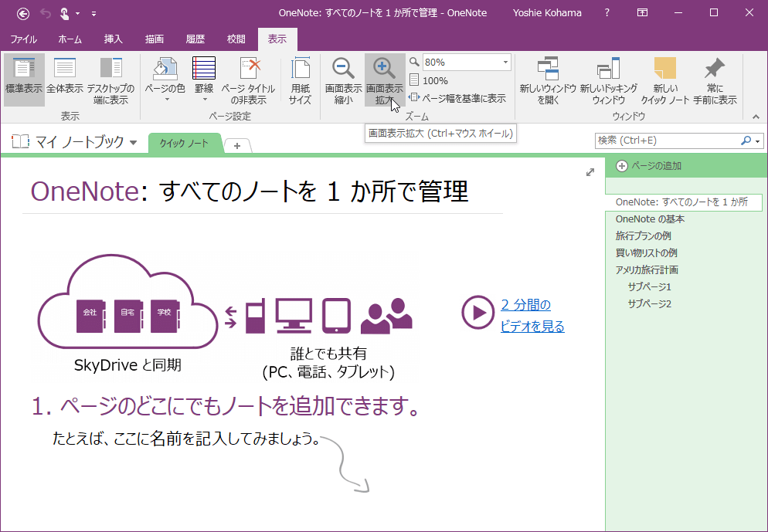Screen dimensions: 768x532
Task: Select 標準表示 view
Action: coord(24,80)
